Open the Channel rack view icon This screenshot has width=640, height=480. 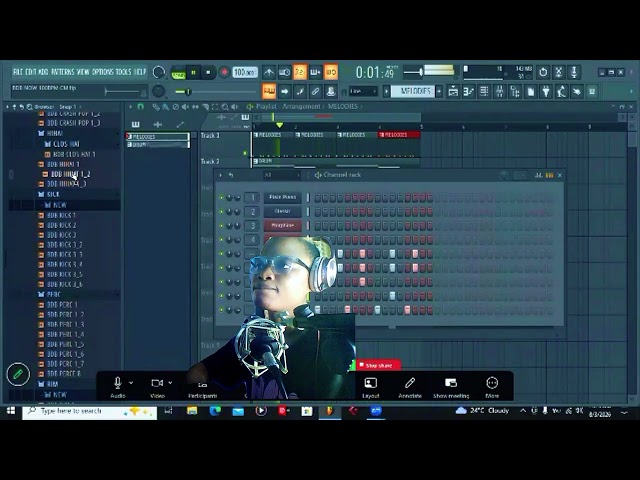484,91
